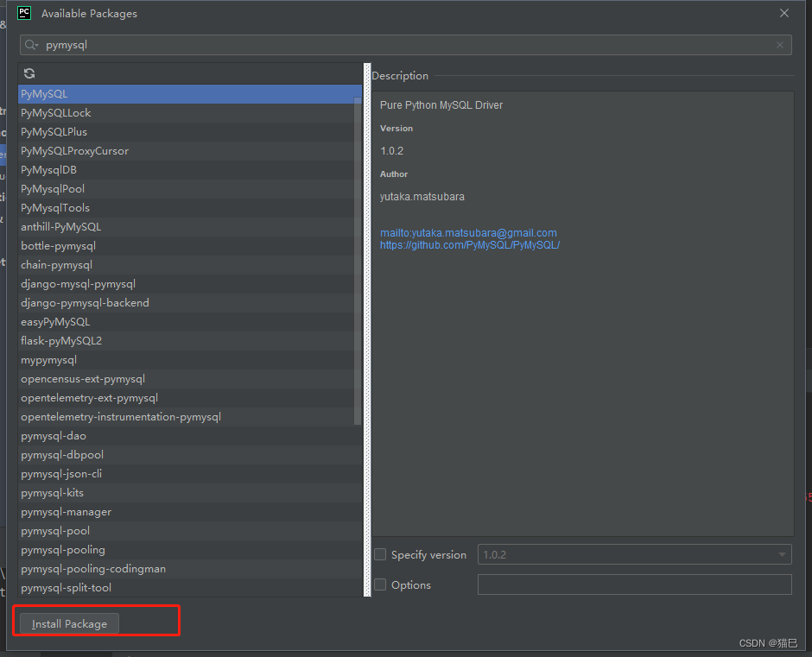Viewport: 812px width, 657px height.
Task: Select the pymysql-split-tool package
Action: pos(189,588)
